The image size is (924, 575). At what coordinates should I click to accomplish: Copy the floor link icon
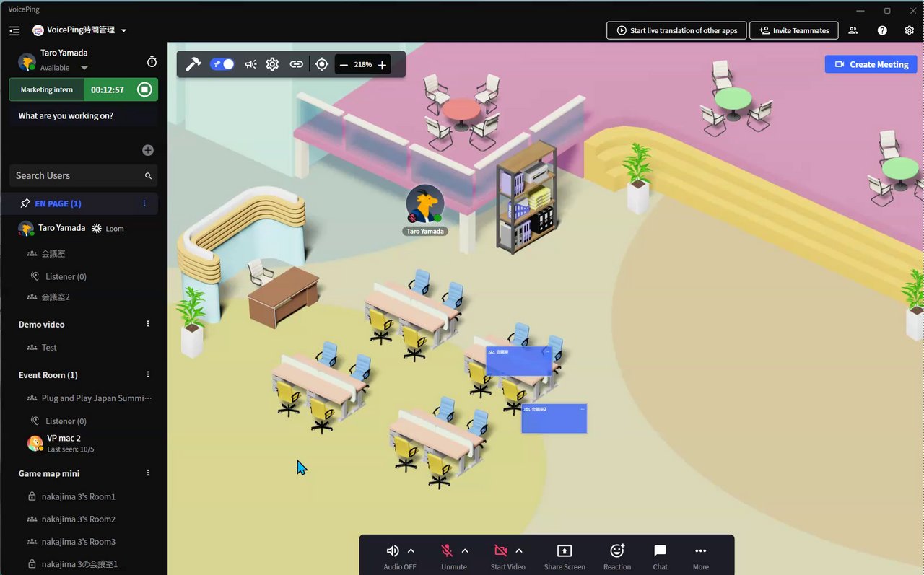[x=296, y=64]
